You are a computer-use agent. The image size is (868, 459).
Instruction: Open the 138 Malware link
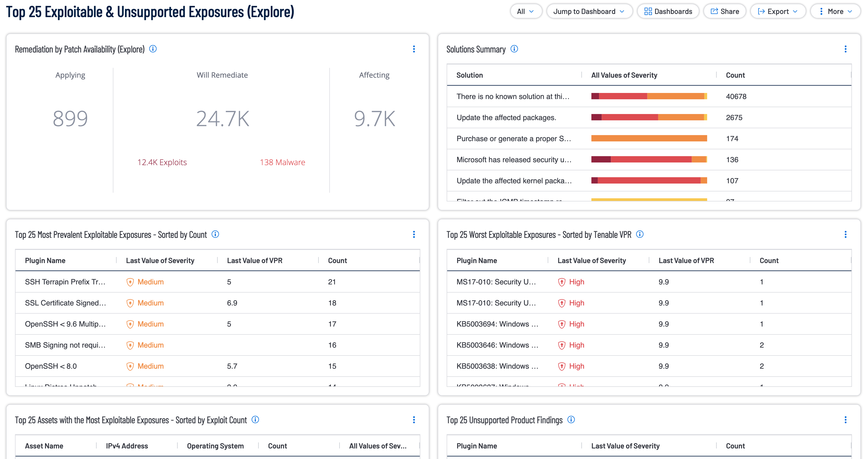point(282,162)
